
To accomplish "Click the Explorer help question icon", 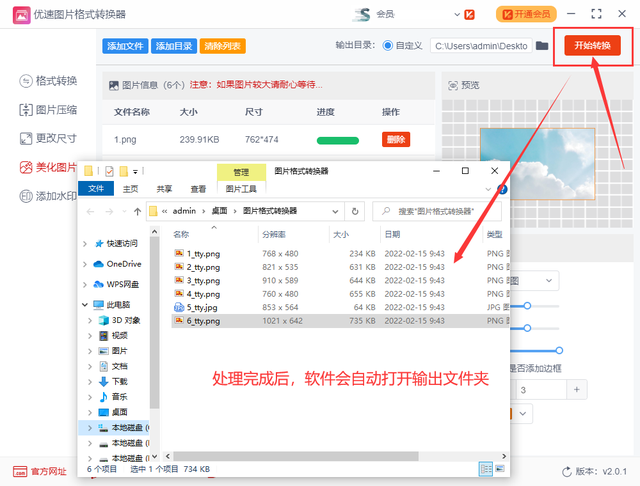I will point(502,189).
